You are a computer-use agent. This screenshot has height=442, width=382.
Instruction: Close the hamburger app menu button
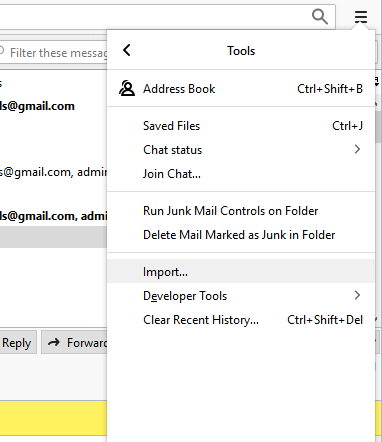(361, 17)
